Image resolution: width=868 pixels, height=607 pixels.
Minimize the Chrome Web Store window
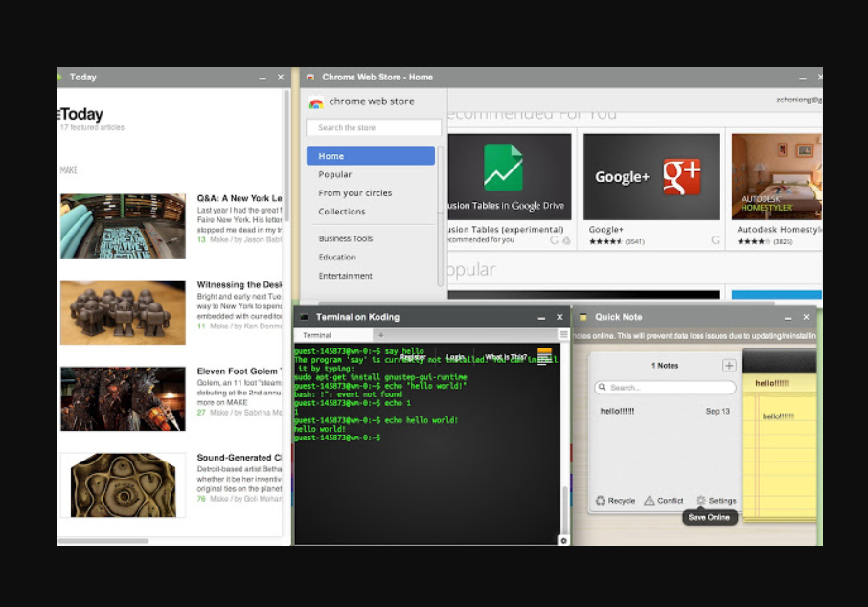(802, 78)
